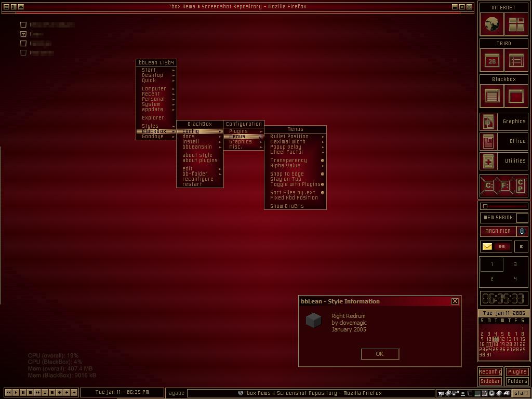Screen dimensions: 532x399
Task: Toggle Snap to Edge option
Action: pyautogui.click(x=295, y=174)
